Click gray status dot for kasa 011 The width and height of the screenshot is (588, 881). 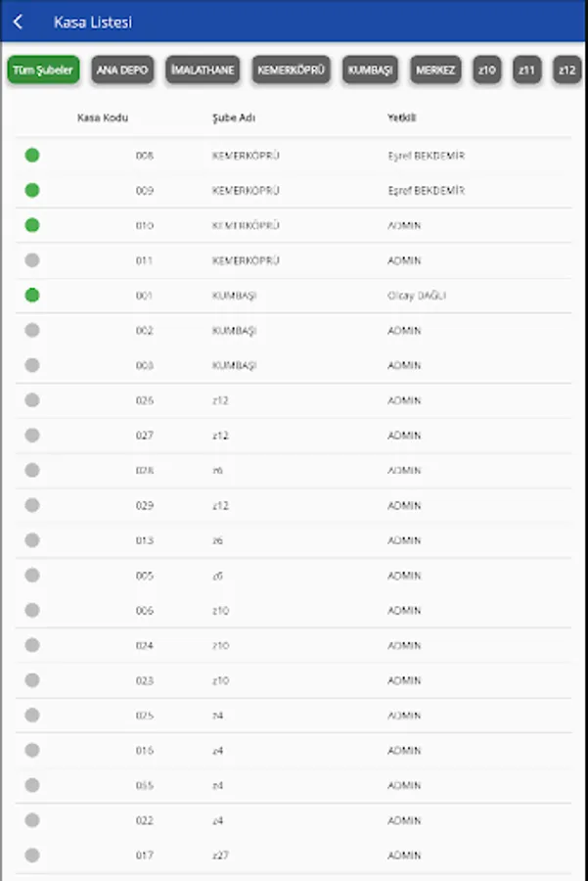pyautogui.click(x=32, y=260)
